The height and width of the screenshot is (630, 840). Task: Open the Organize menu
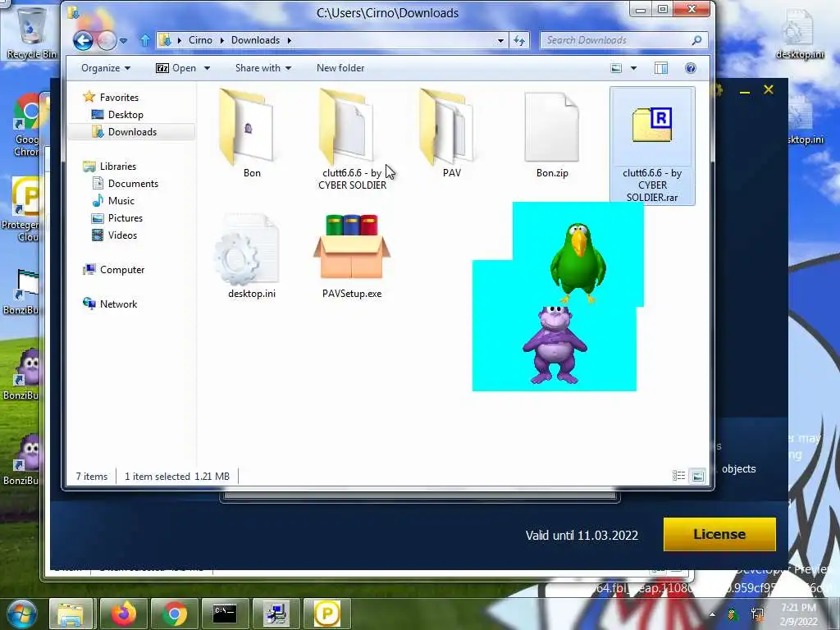(x=106, y=68)
